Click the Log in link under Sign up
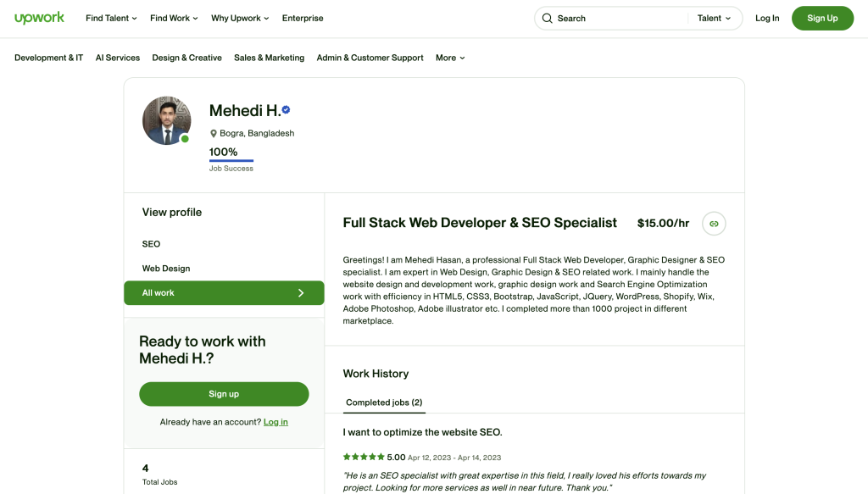The width and height of the screenshot is (868, 494). (x=275, y=422)
